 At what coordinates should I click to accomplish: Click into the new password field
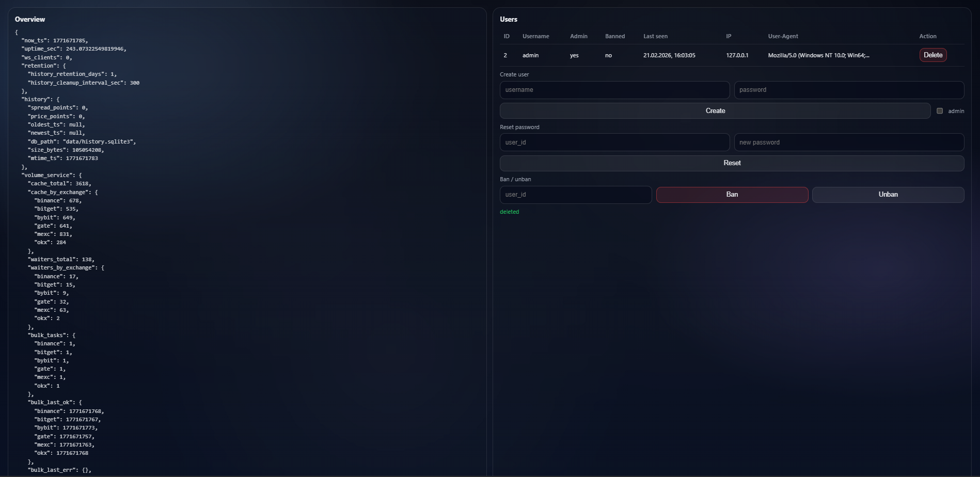pos(848,142)
